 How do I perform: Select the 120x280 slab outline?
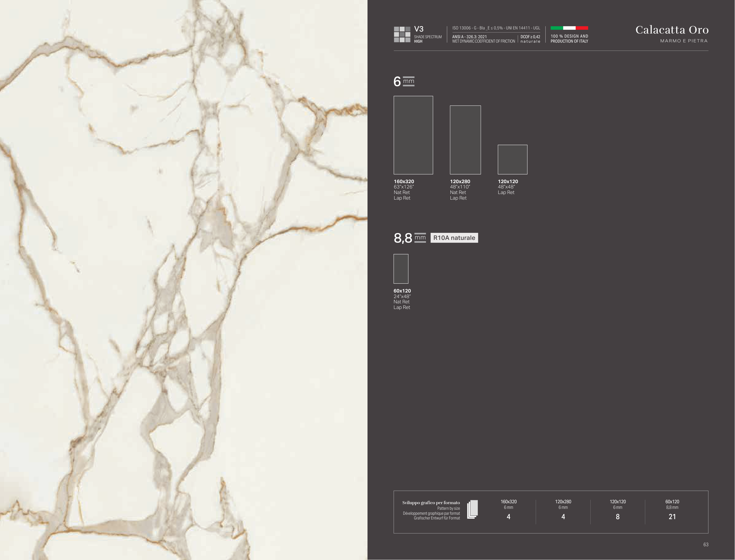click(x=465, y=140)
